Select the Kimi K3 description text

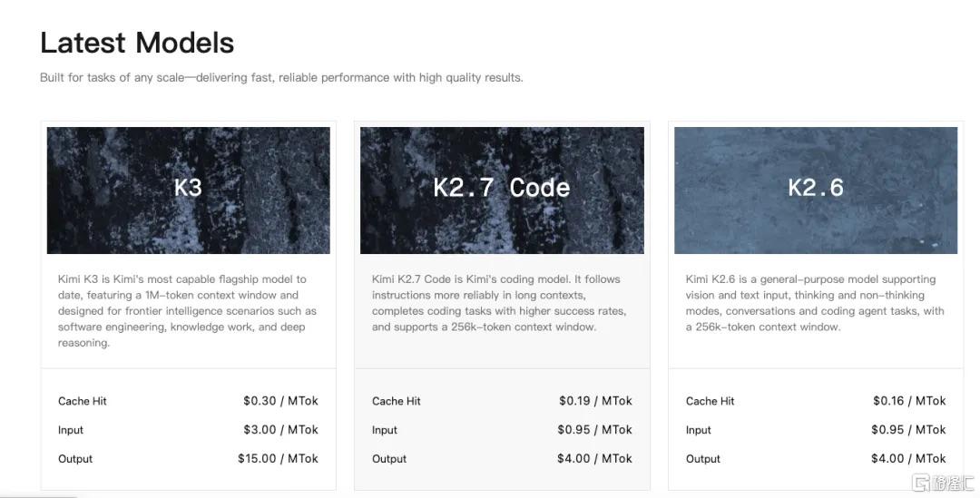pos(188,310)
